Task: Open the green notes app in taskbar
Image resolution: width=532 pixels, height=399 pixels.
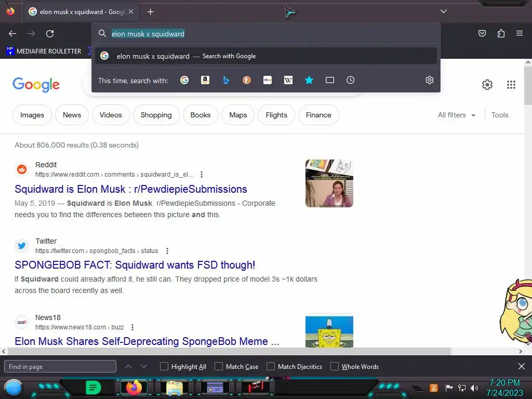Action: point(93,388)
